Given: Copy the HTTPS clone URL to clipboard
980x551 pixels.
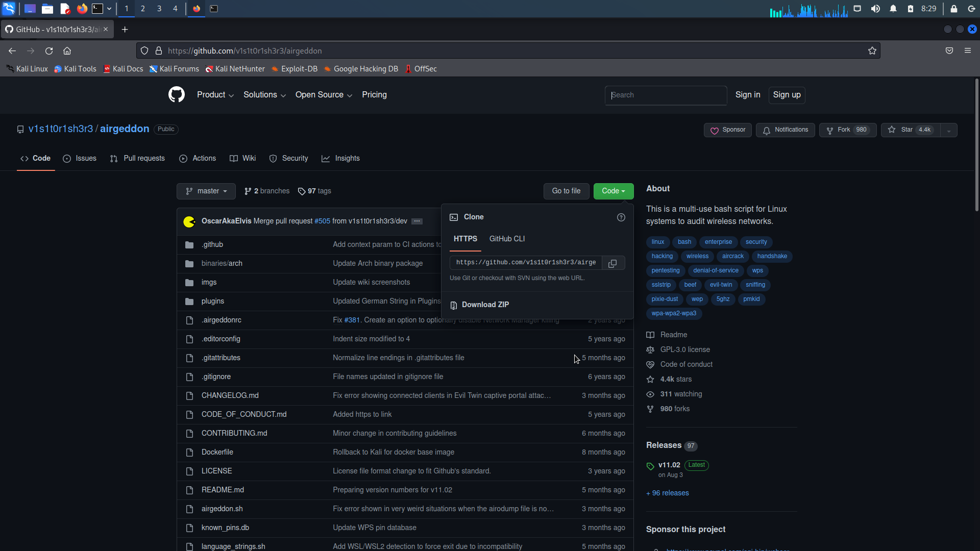Looking at the screenshot, I should tap(613, 263).
